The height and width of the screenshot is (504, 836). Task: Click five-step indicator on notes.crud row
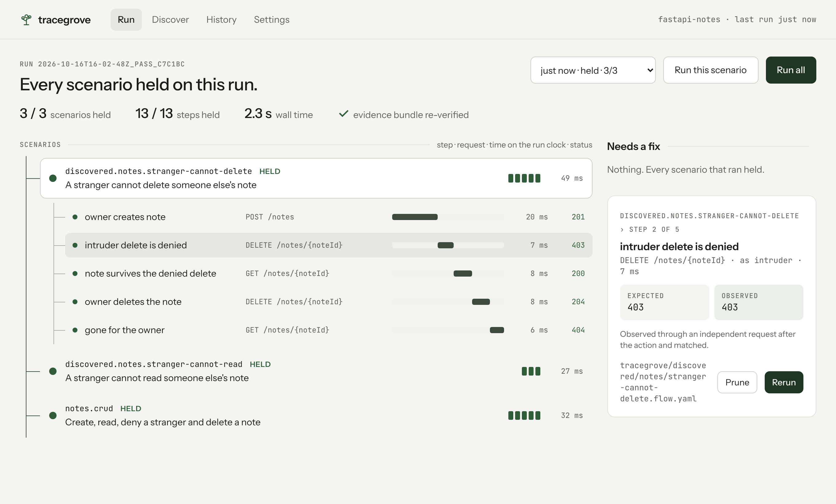pos(524,415)
